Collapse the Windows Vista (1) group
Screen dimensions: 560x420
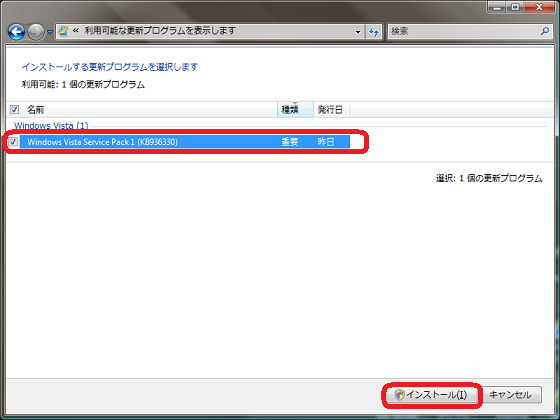[x=51, y=126]
